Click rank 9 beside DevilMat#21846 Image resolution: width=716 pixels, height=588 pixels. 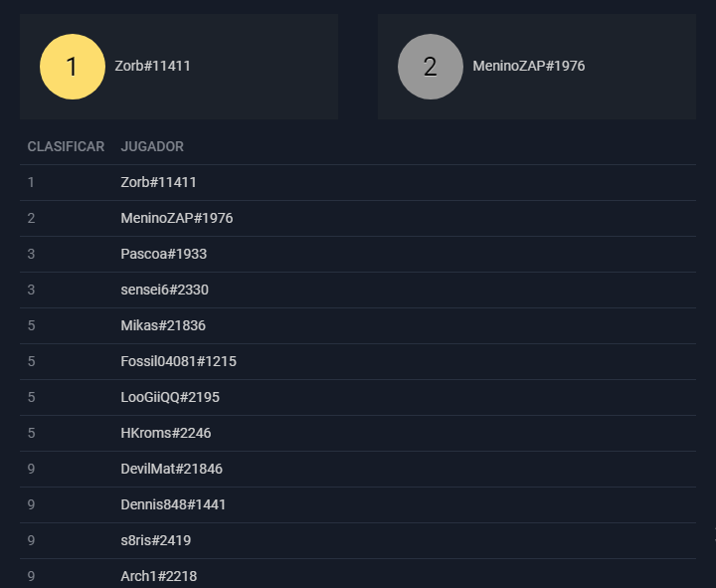(31, 469)
